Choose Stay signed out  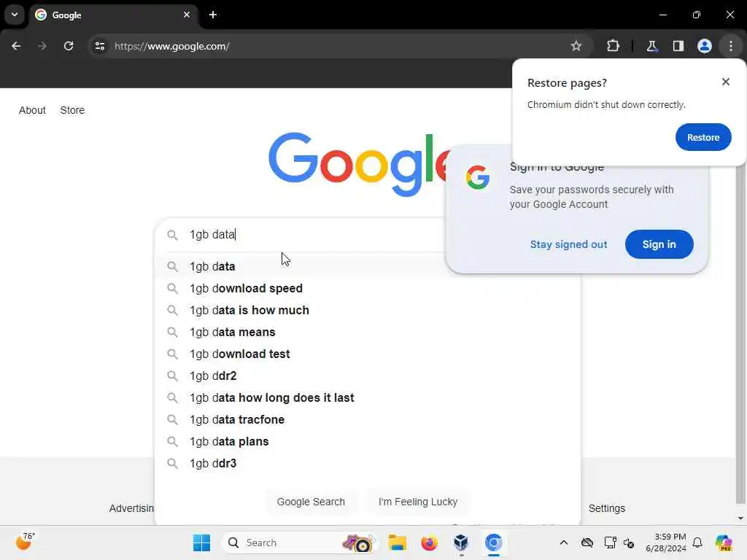pyautogui.click(x=568, y=244)
